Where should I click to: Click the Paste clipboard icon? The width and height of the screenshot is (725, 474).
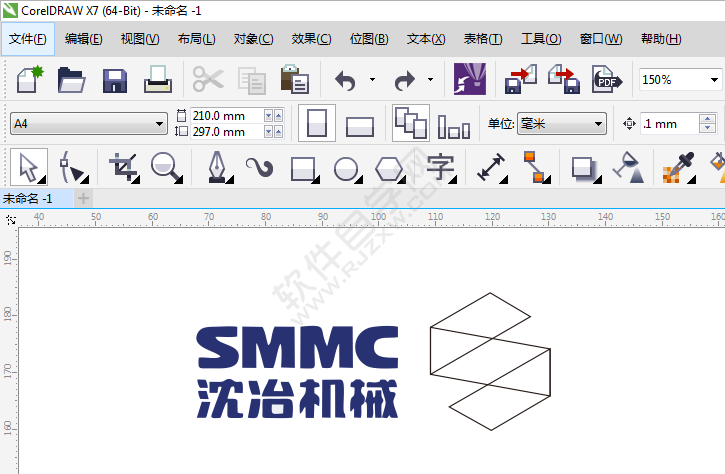pos(295,79)
